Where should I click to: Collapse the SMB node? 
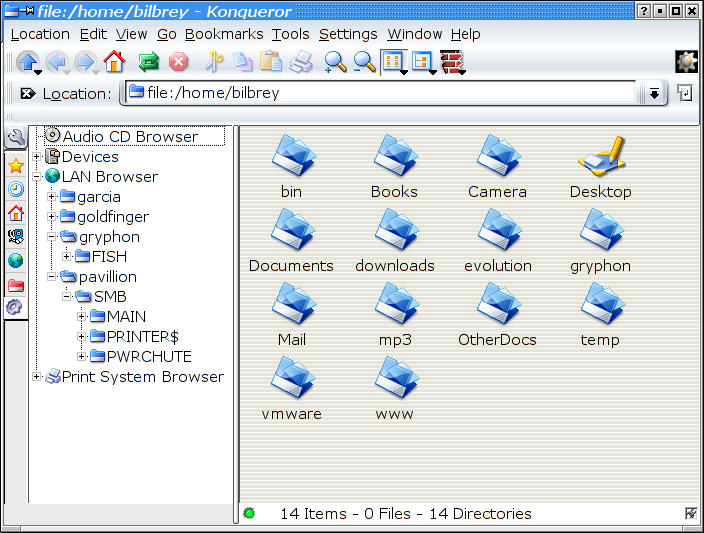tap(66, 296)
